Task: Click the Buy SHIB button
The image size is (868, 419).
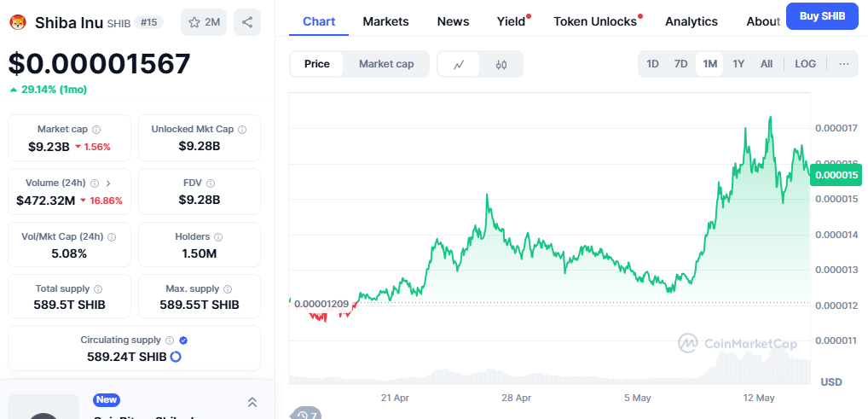Action: click(x=822, y=16)
